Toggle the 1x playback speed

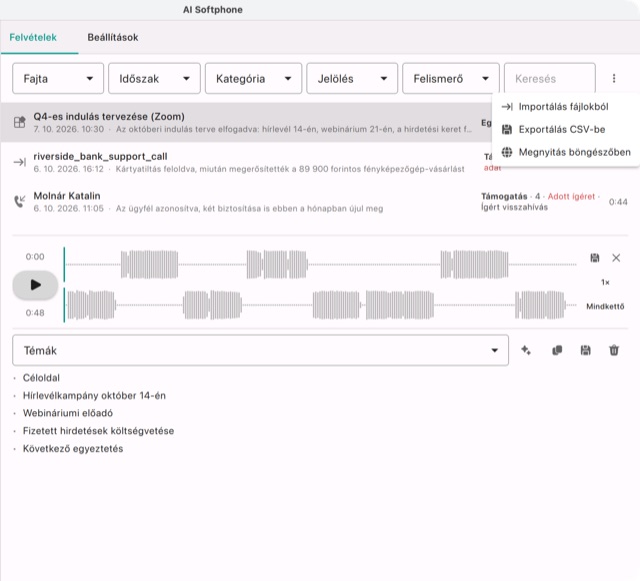605,282
